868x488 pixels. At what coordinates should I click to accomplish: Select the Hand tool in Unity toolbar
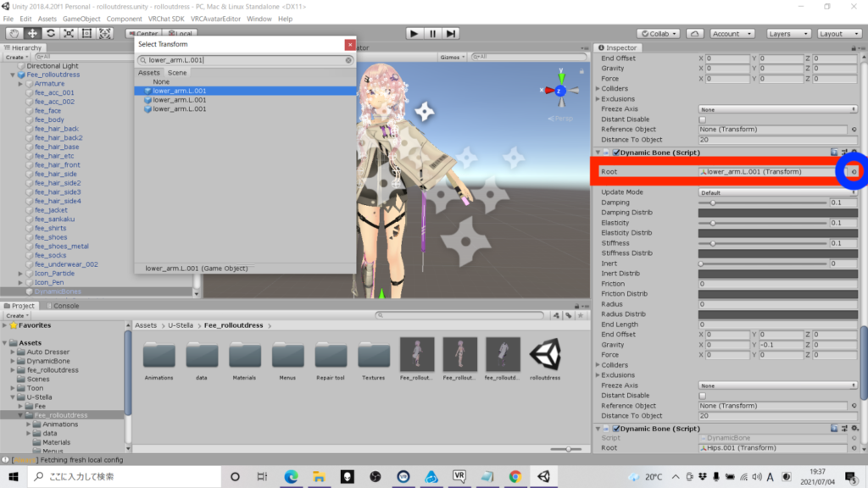(14, 33)
